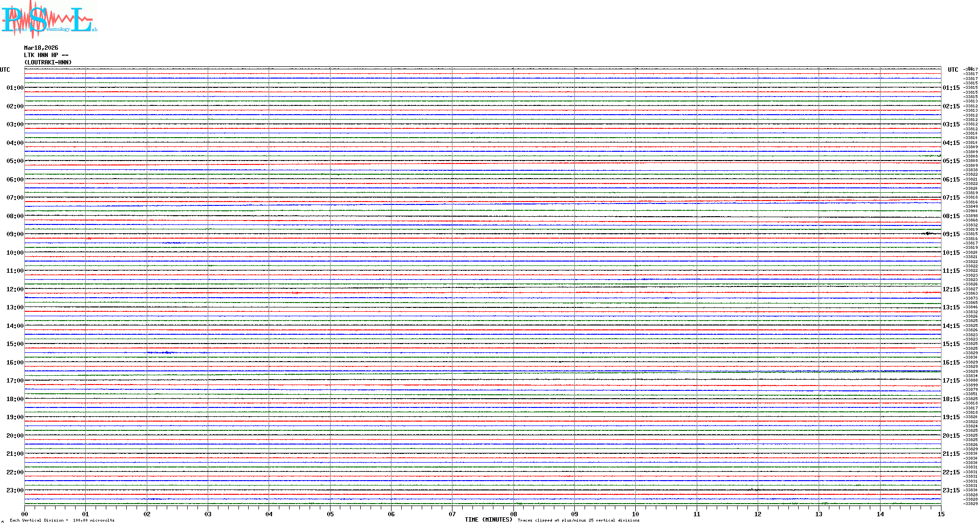Click the Traces clipped footnote text

point(578,520)
